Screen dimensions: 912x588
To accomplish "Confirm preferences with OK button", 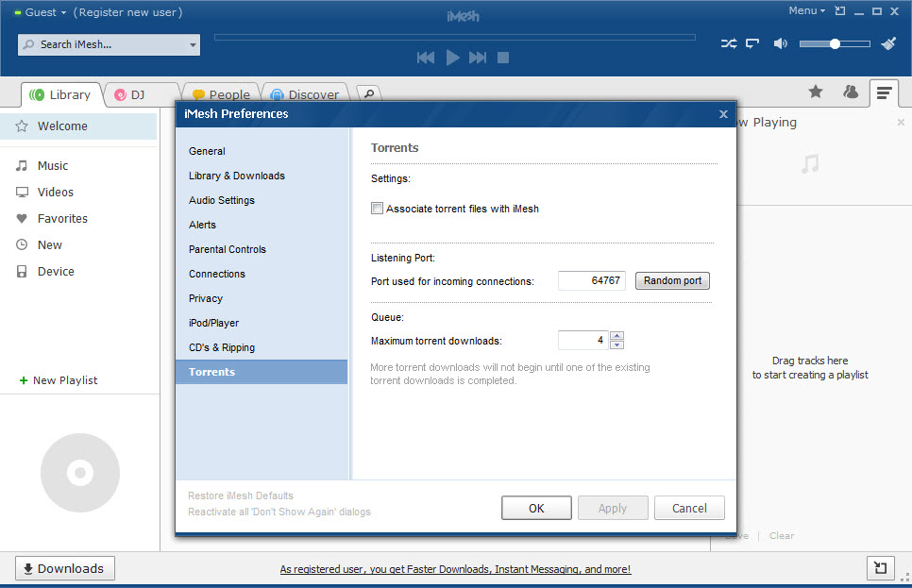I will pos(536,508).
